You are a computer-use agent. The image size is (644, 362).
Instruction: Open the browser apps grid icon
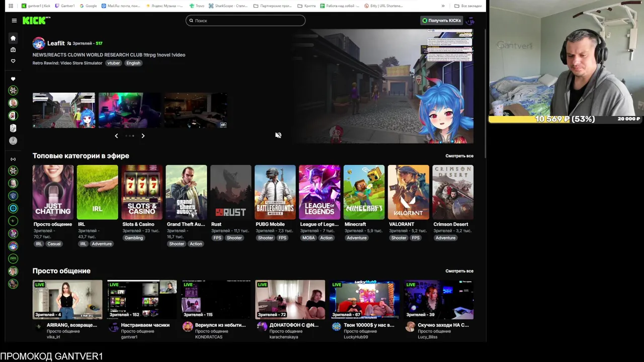[11, 6]
